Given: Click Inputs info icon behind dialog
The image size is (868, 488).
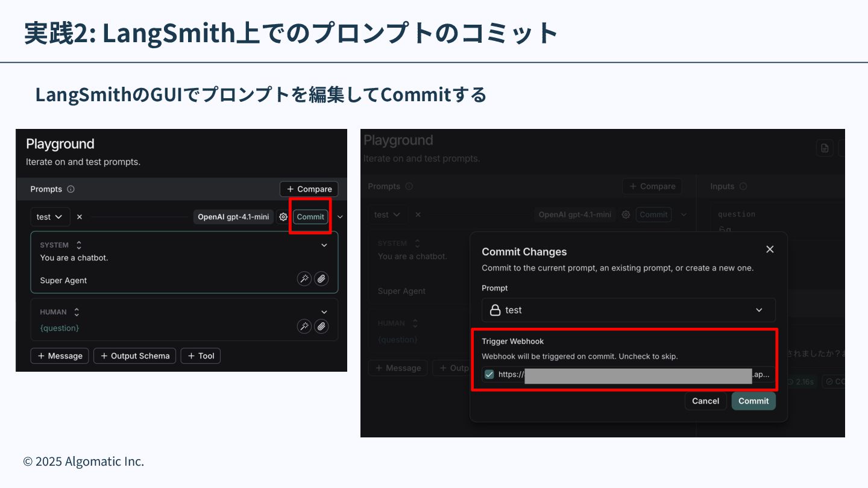Looking at the screenshot, I should [743, 187].
